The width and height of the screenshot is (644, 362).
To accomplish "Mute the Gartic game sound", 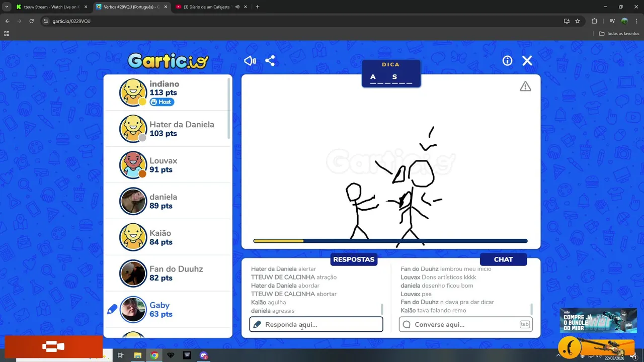I will coord(250,61).
